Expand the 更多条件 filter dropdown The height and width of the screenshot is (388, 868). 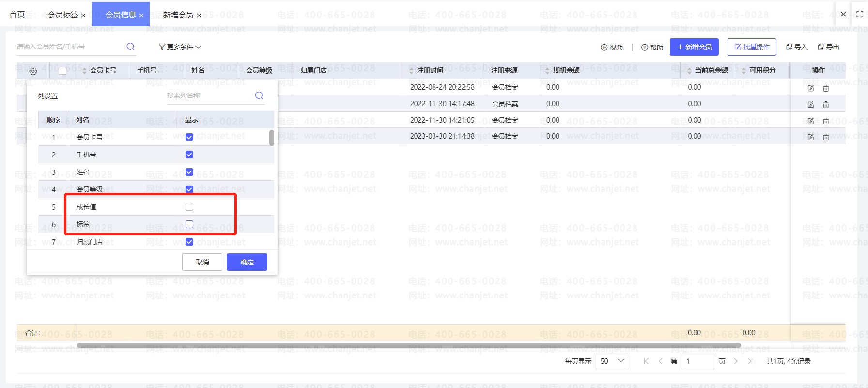click(180, 47)
